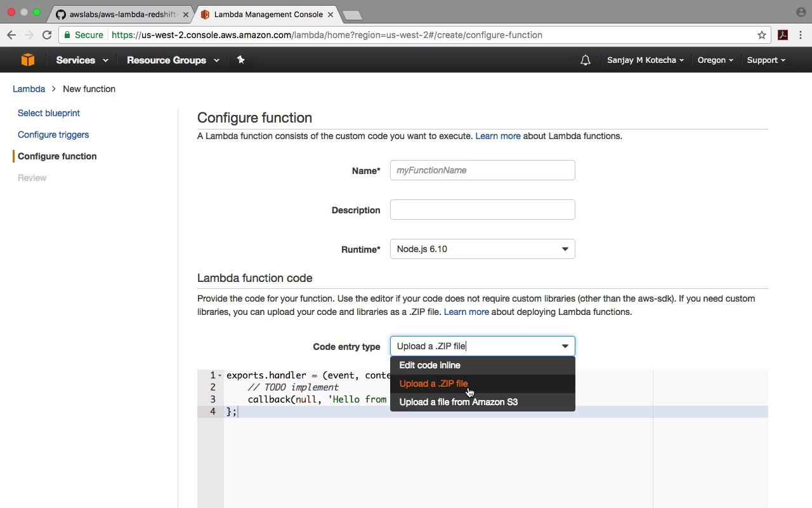Viewport: 812px width, 508px height.
Task: Open the Runtime Node.js 6.10 dropdown
Action: [482, 249]
